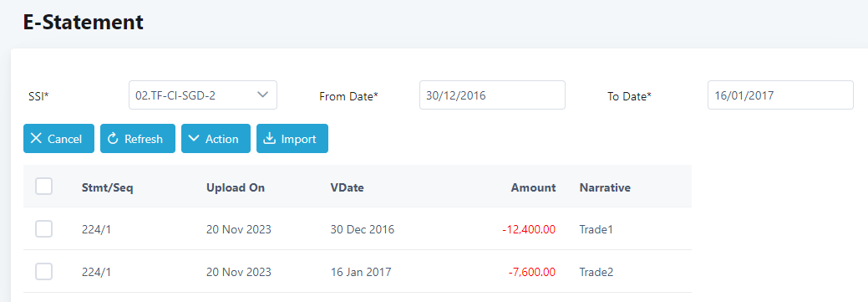
Task: Expand the Action dropdown menu
Action: point(216,139)
